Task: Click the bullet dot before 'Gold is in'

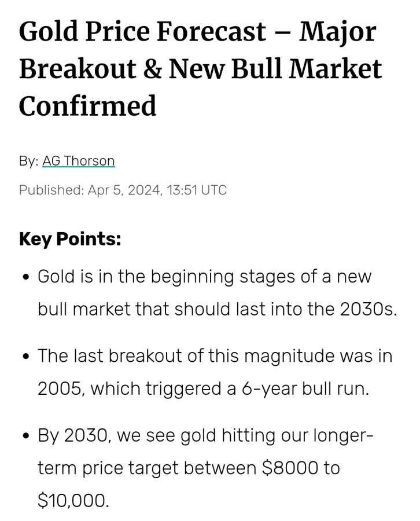Action: click(25, 277)
